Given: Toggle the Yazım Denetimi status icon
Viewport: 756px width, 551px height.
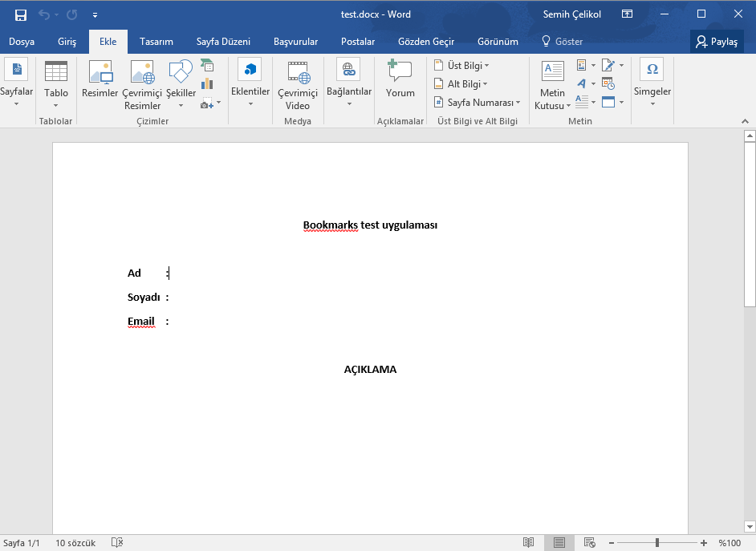Looking at the screenshot, I should click(116, 542).
